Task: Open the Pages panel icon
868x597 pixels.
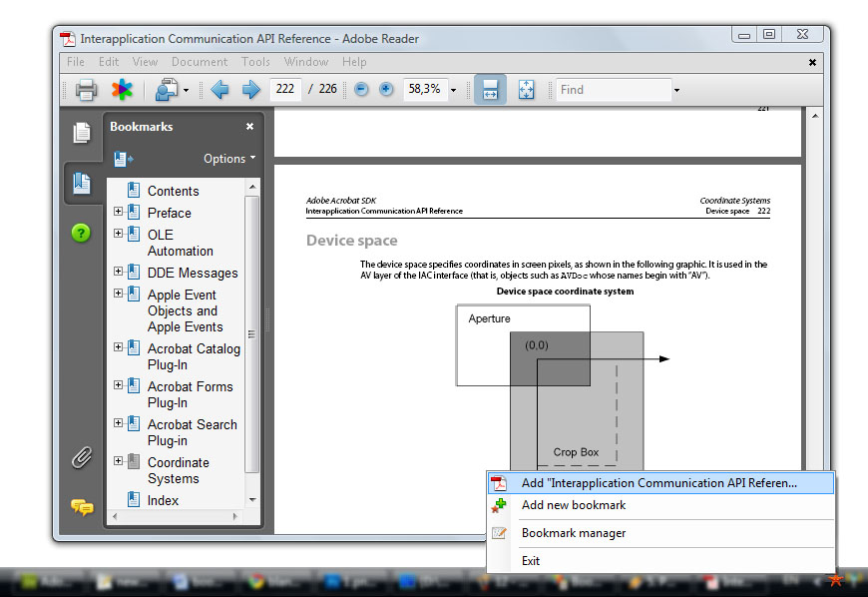Action: pyautogui.click(x=82, y=133)
